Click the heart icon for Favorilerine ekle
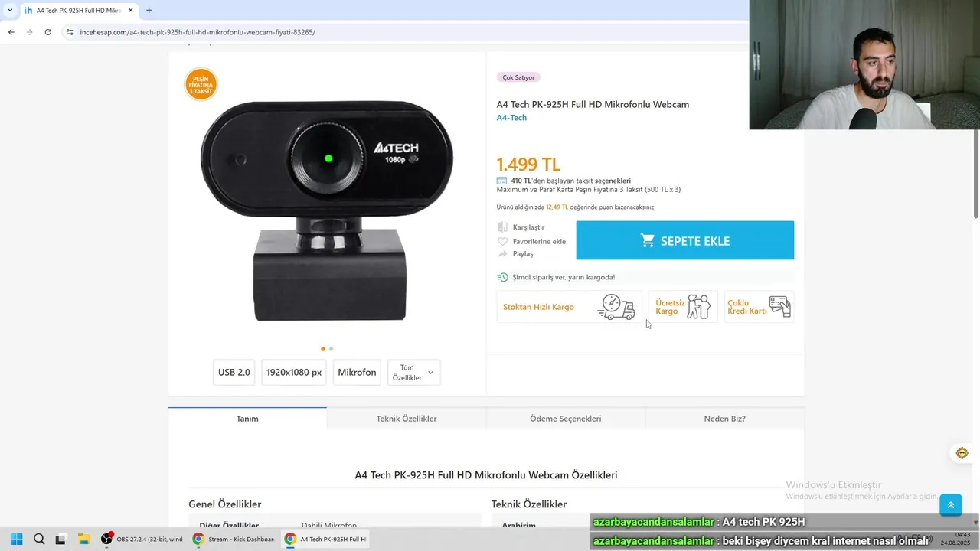The height and width of the screenshot is (551, 980). tap(502, 241)
